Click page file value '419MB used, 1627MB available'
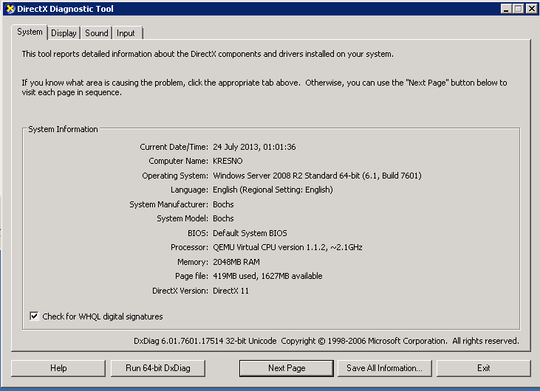540x391 pixels. click(268, 276)
